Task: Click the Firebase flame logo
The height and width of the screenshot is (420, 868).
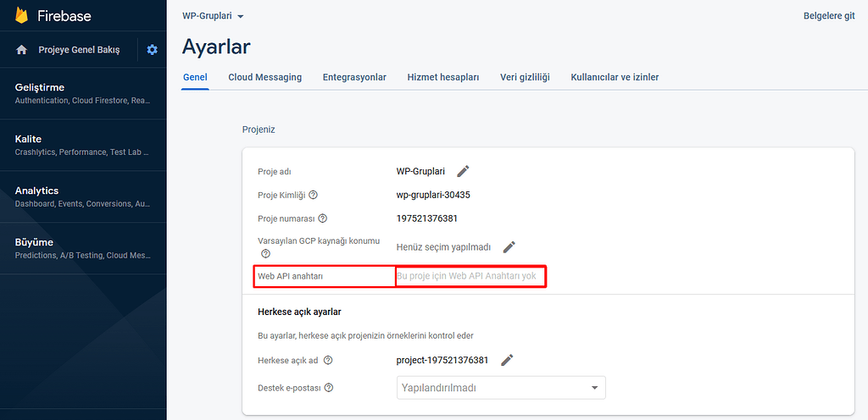Action: [x=22, y=15]
